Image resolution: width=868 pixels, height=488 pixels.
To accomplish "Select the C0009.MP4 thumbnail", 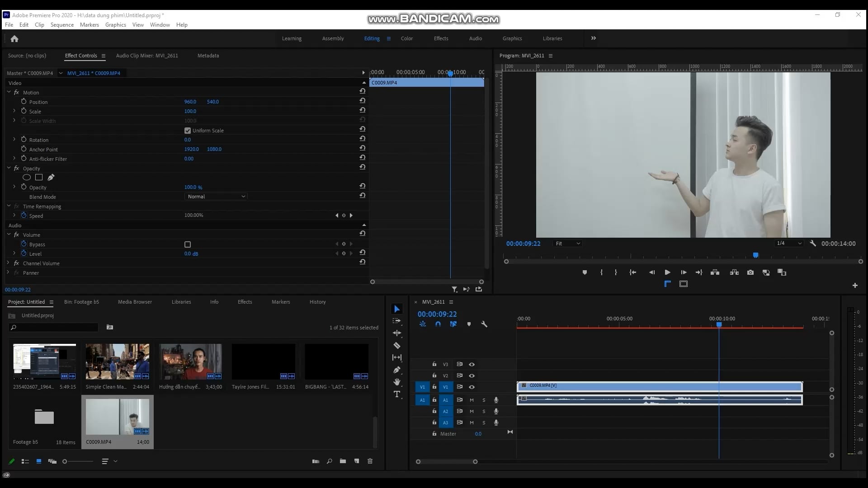I will pos(118,417).
